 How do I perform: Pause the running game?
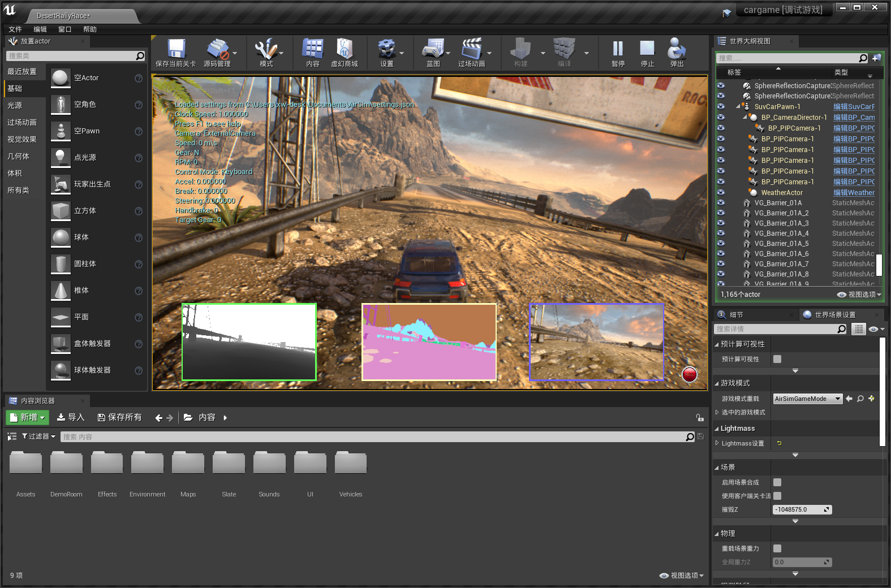[618, 49]
